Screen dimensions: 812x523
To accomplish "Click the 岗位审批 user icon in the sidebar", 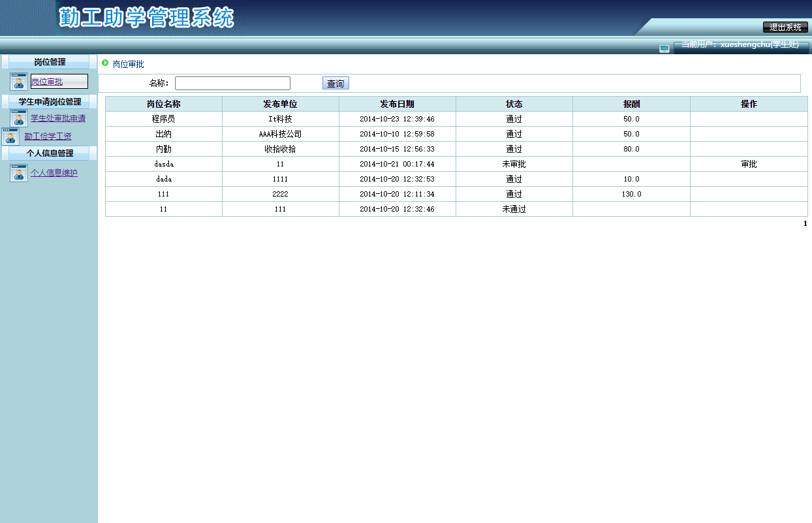I will [x=18, y=81].
